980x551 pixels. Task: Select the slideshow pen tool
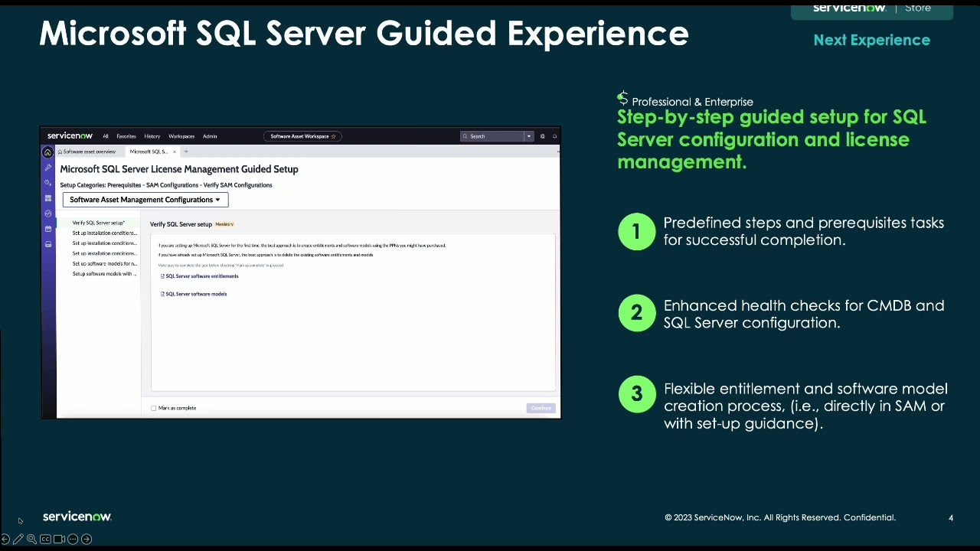18,539
